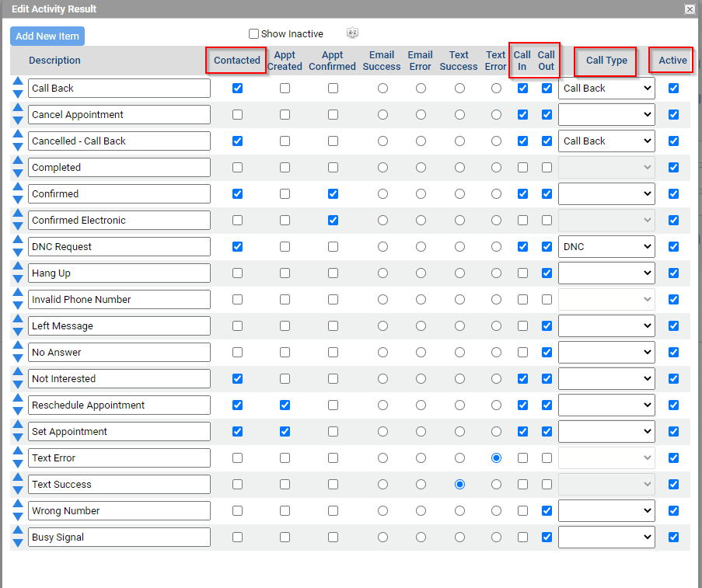This screenshot has width=702, height=588.
Task: Enable the Show Inactive checkbox
Action: (254, 34)
